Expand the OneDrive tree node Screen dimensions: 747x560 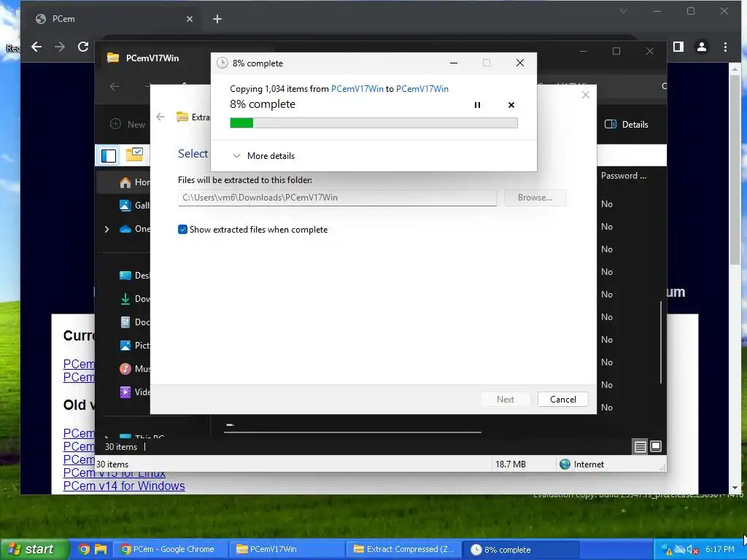[107, 229]
